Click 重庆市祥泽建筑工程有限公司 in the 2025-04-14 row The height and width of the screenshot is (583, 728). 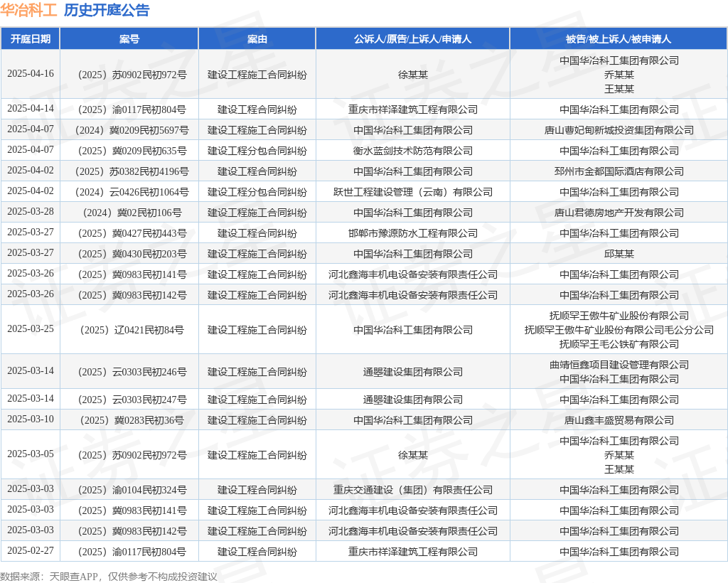413,109
